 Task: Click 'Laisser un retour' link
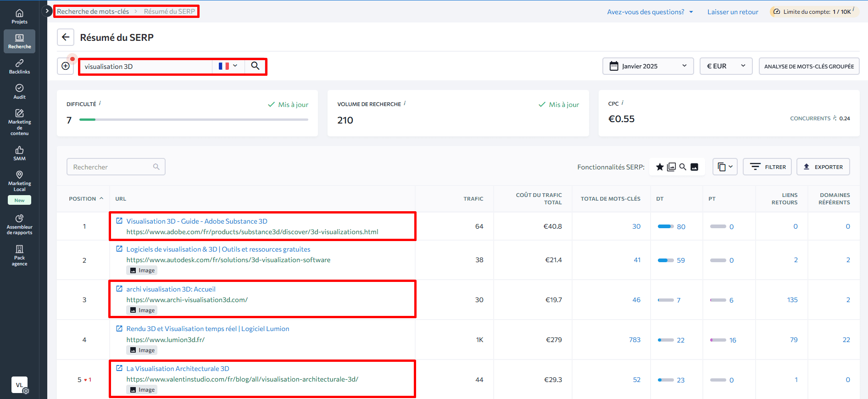[733, 12]
